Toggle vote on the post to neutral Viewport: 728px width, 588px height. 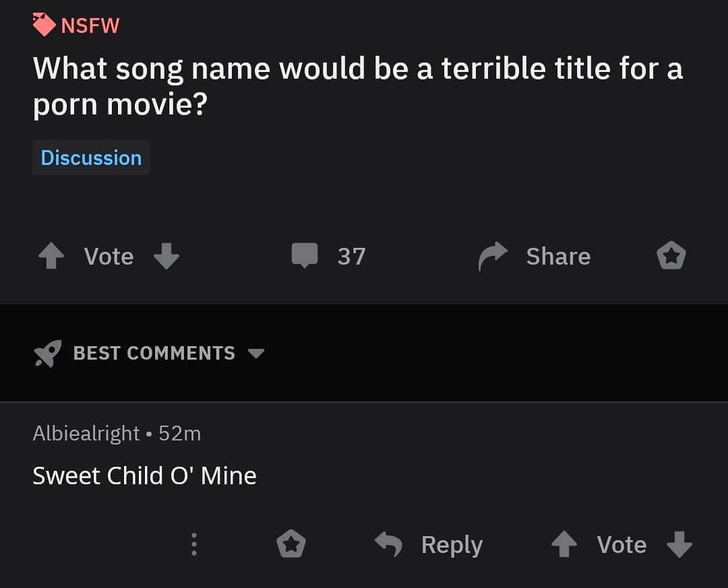(108, 256)
